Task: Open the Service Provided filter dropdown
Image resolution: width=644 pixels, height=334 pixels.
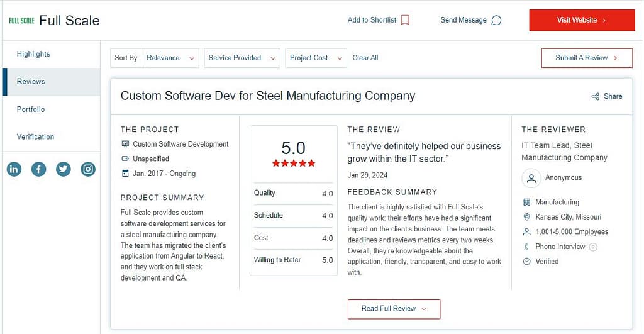Action: pyautogui.click(x=242, y=58)
